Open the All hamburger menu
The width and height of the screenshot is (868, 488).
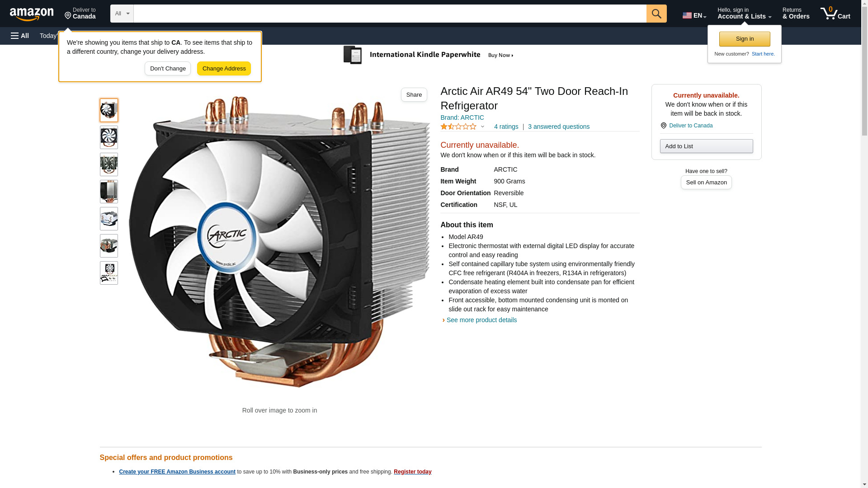(x=20, y=36)
